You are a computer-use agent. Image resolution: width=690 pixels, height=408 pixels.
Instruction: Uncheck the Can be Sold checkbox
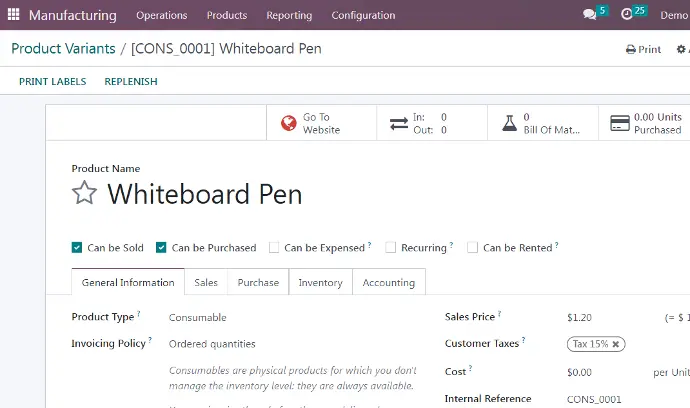77,248
